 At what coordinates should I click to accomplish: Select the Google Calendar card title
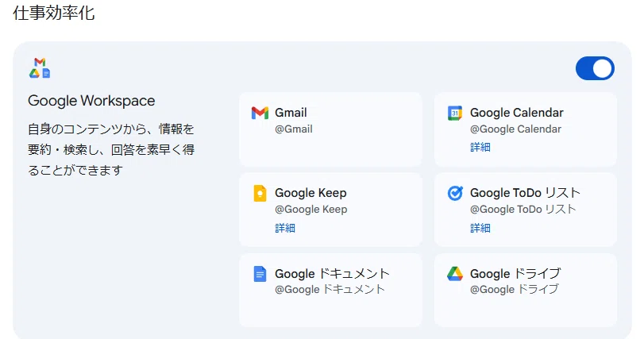(517, 113)
